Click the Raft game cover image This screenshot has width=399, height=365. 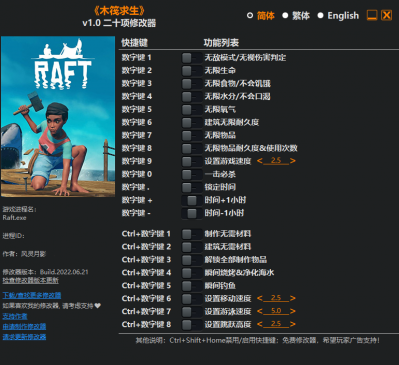coord(58,116)
